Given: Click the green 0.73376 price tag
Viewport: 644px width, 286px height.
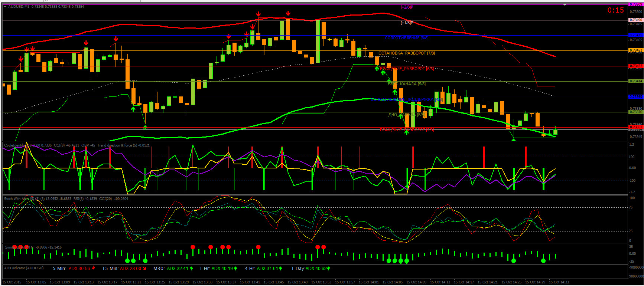Looking at the screenshot, I should [x=636, y=112].
